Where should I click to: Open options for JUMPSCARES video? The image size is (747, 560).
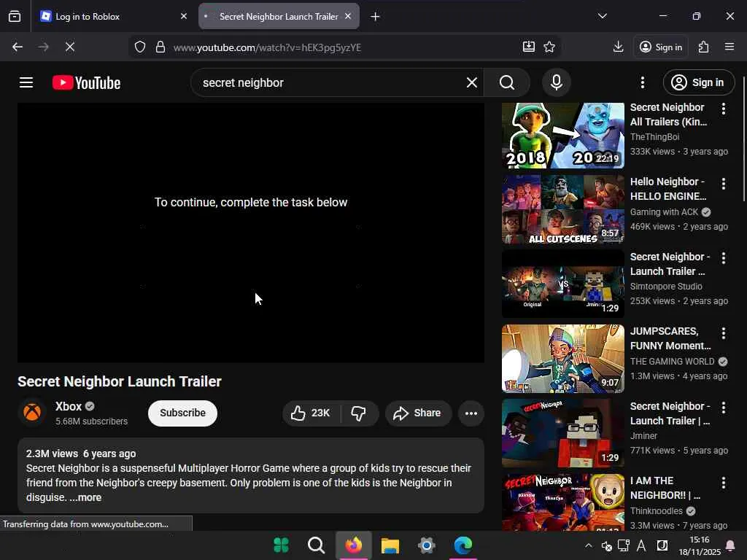(724, 333)
